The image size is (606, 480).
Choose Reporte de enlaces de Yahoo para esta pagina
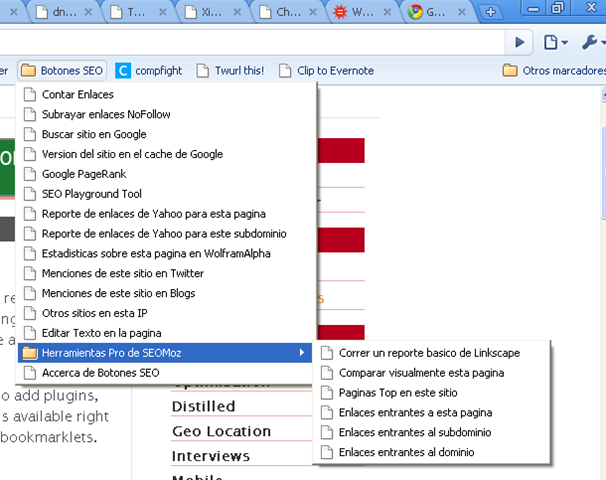coord(167,214)
